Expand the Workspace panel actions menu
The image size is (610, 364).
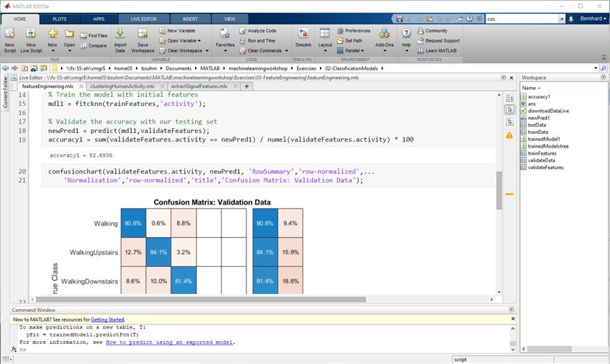[x=603, y=78]
